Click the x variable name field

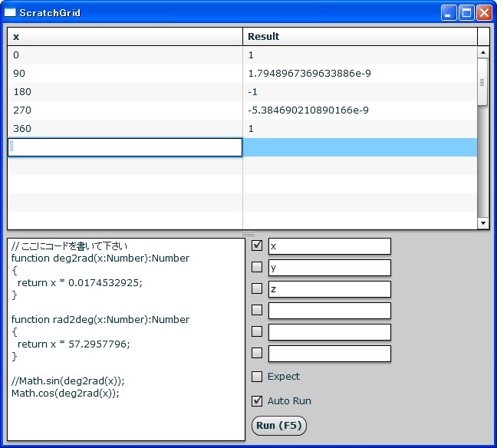pos(330,246)
